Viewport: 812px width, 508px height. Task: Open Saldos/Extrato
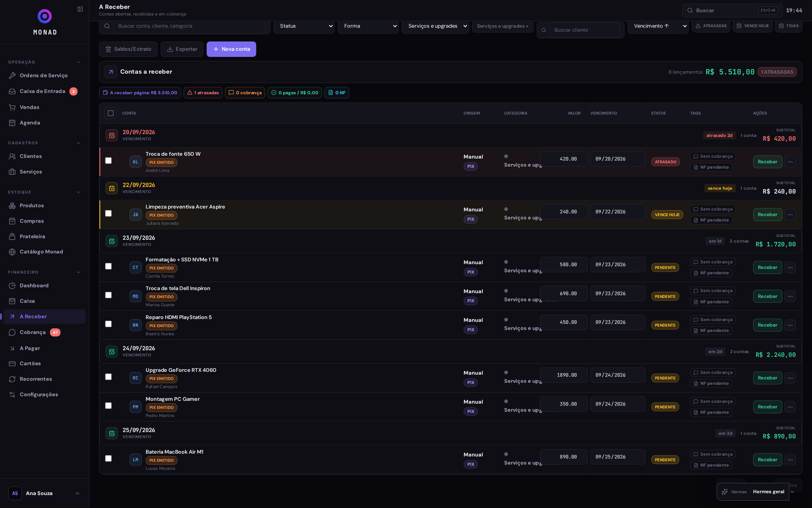[128, 49]
